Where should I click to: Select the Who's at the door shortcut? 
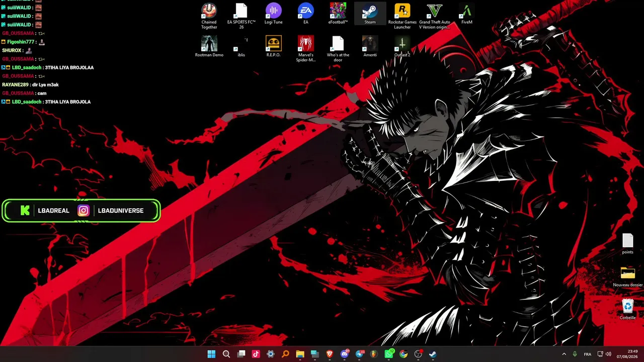338,49
